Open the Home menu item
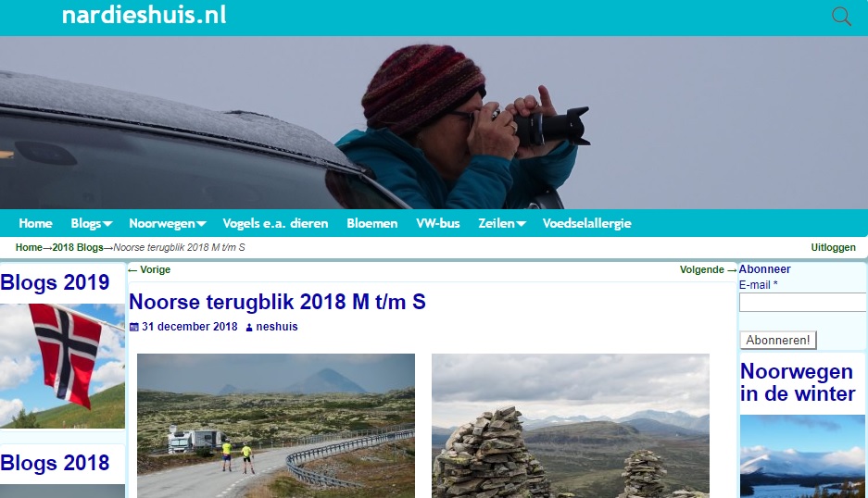This screenshot has width=868, height=498. [x=35, y=224]
